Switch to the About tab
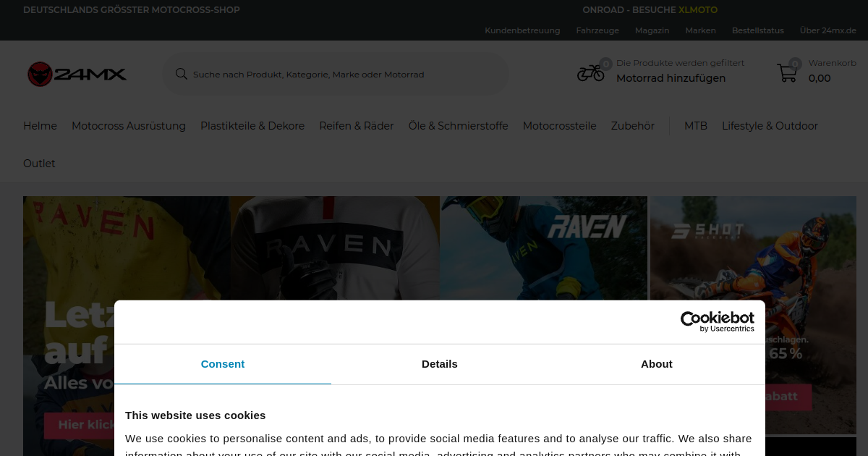The image size is (868, 456). (657, 364)
